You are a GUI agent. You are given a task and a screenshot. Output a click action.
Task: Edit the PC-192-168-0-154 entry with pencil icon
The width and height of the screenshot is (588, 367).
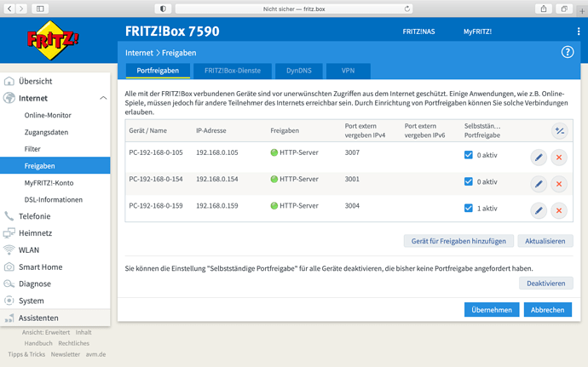(x=539, y=184)
